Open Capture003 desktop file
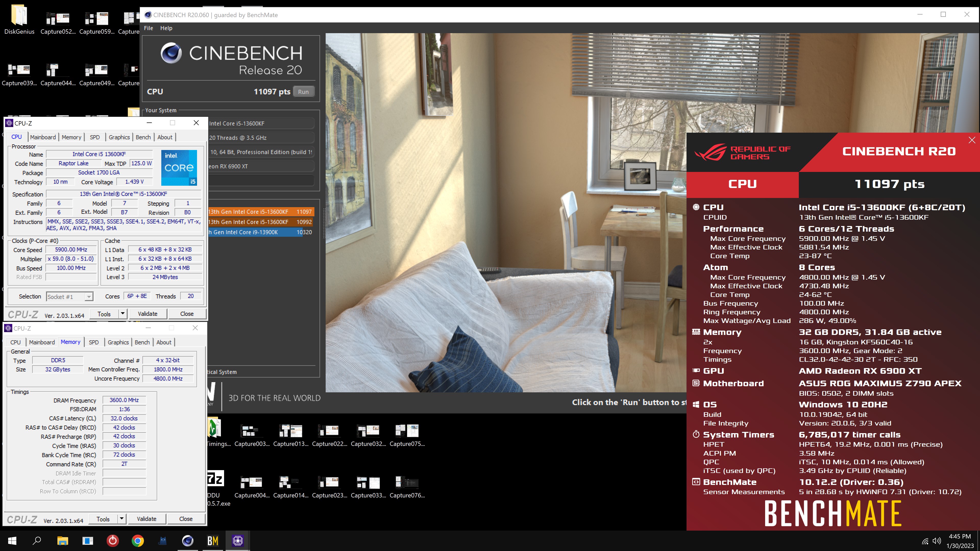 (x=252, y=436)
